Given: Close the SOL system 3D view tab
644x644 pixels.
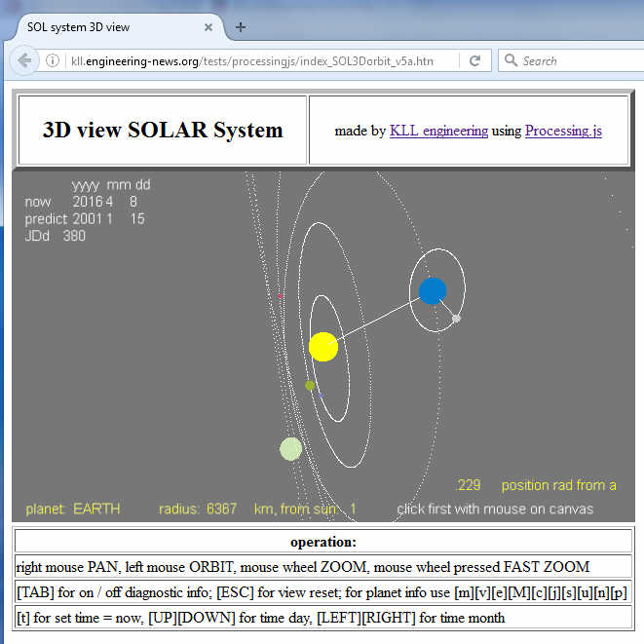Looking at the screenshot, I should point(208,26).
